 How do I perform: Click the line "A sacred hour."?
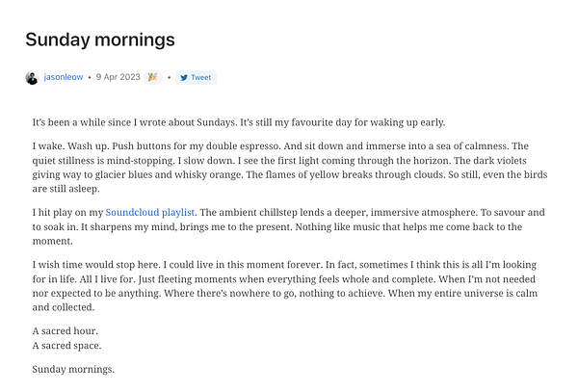pyautogui.click(x=64, y=331)
